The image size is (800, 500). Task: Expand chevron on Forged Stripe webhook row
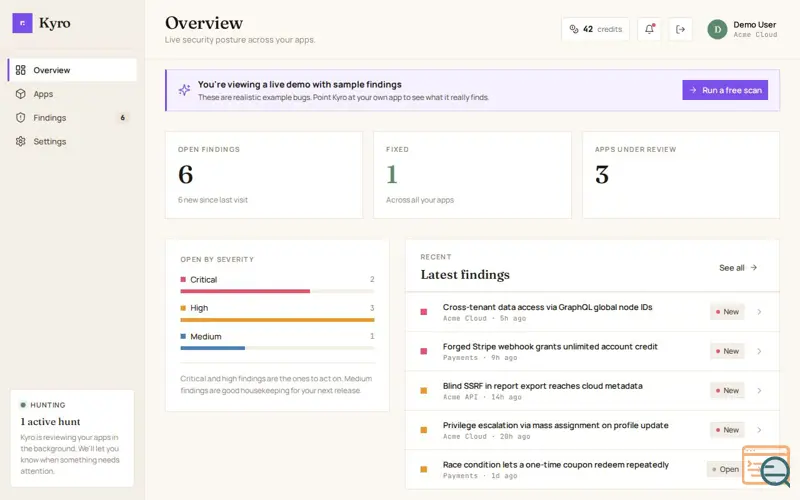759,351
